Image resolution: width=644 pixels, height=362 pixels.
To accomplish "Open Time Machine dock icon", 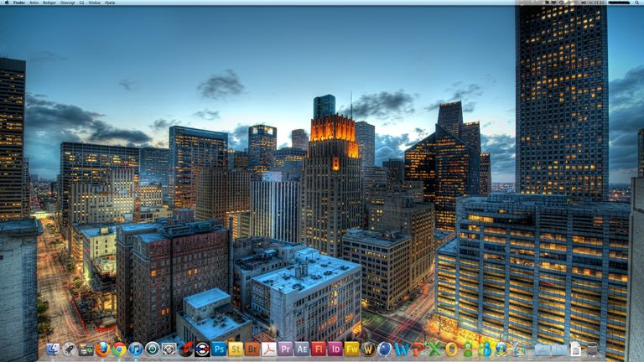I will pyautogui.click(x=153, y=349).
